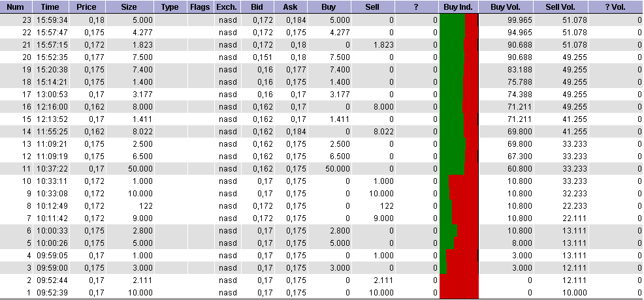This screenshot has width=644, height=300.
Task: Click the buy indicator bar in row 23
Action: click(459, 20)
